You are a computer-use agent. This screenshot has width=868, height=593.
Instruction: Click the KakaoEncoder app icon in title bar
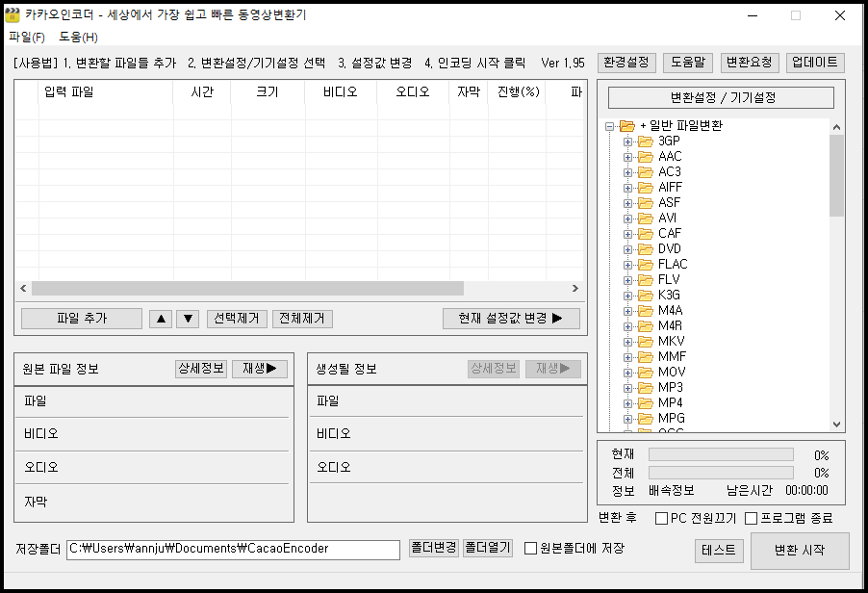13,15
